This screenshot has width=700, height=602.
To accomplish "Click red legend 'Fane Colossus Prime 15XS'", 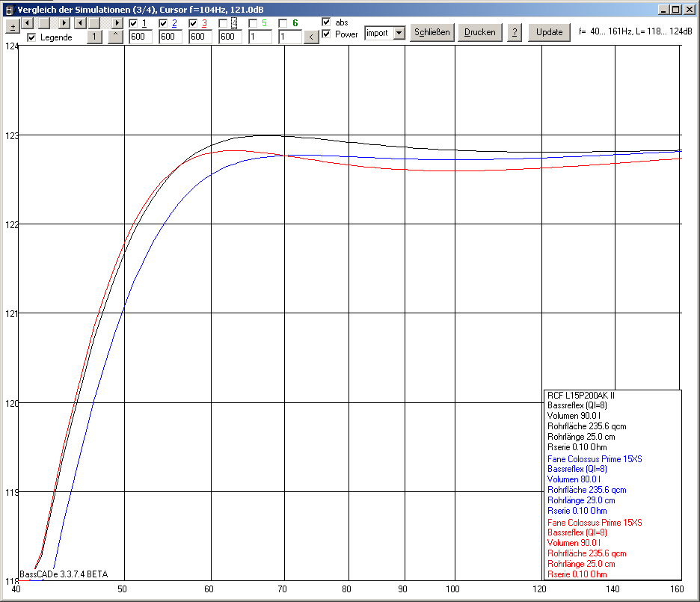I will click(x=595, y=523).
